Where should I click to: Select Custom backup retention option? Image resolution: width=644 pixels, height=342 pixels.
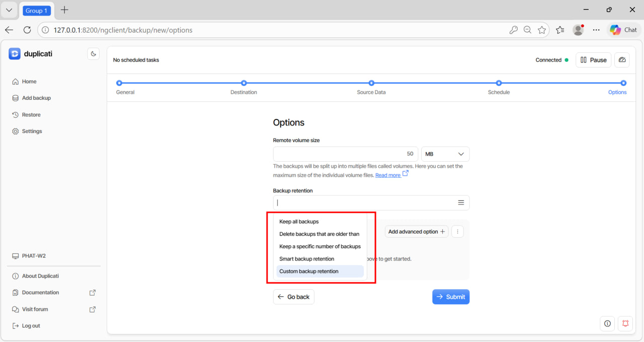click(x=309, y=271)
